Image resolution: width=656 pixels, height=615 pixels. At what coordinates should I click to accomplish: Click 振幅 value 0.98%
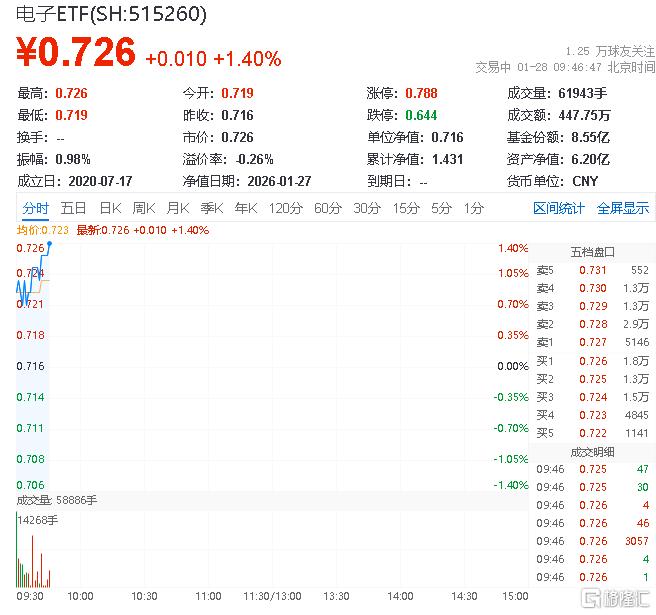72,159
